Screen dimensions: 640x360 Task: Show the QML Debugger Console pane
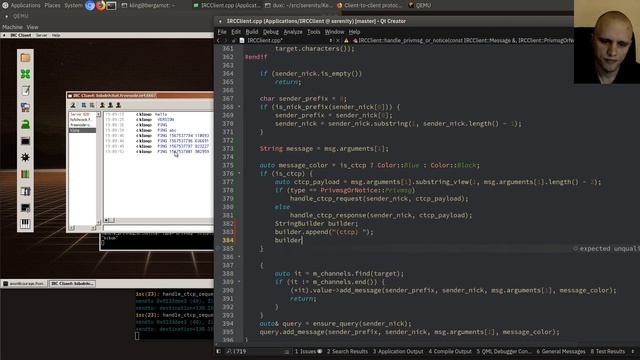(504, 351)
